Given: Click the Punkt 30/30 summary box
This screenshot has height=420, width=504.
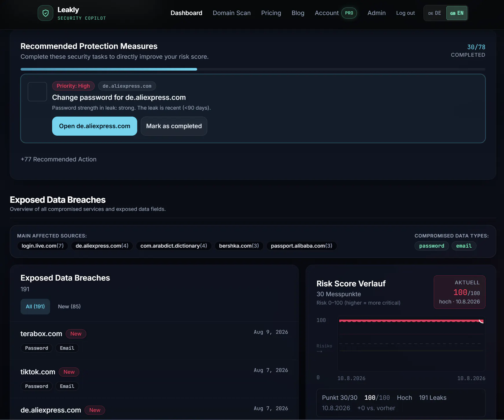Looking at the screenshot, I should (x=401, y=403).
